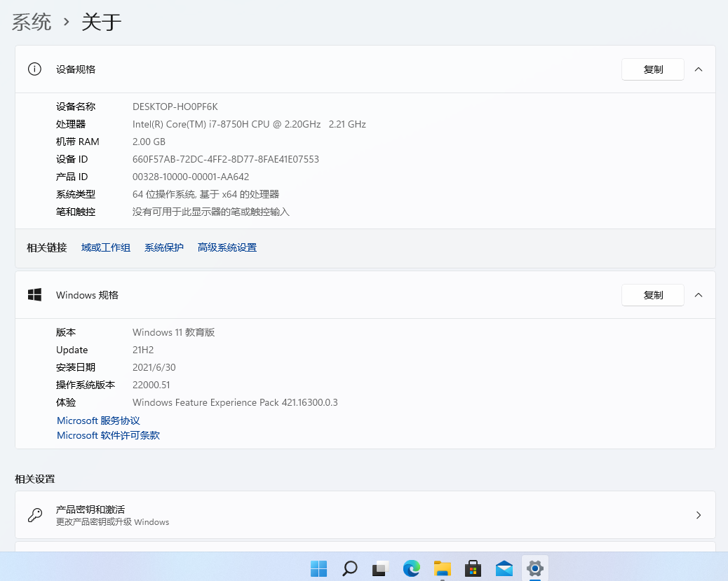Go back to 系统 breadcrumb
This screenshot has height=581, width=728.
click(32, 22)
